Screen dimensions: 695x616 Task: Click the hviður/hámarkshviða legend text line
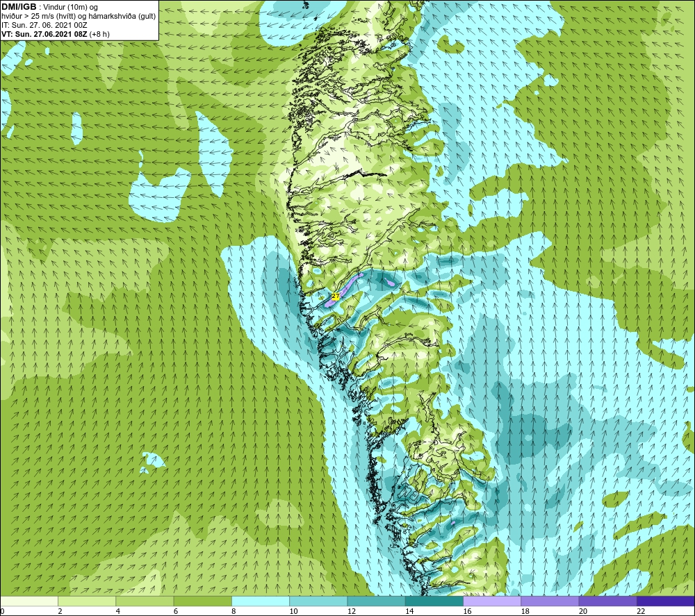79,17
